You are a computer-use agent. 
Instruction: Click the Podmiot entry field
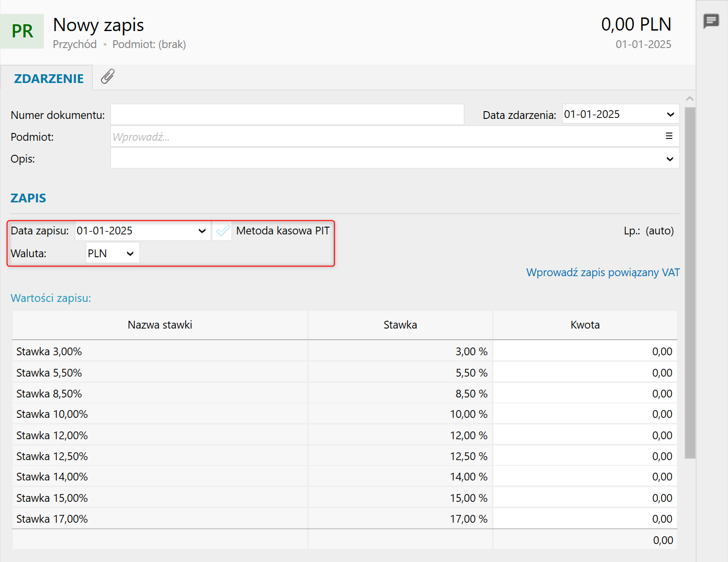383,137
